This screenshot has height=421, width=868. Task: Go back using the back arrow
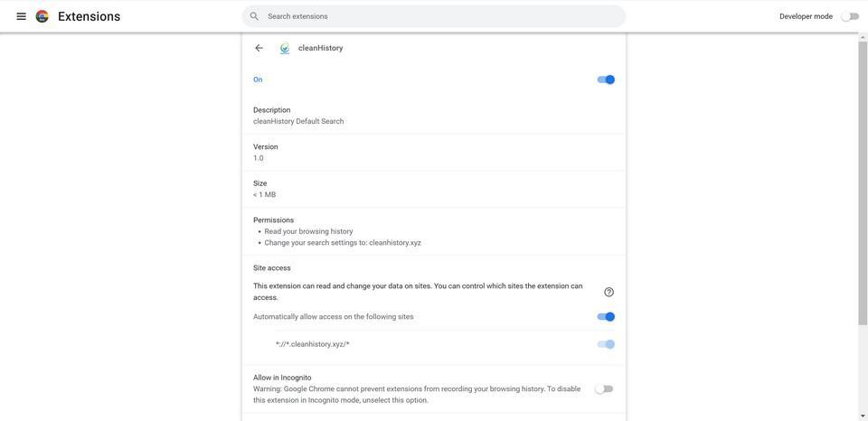click(259, 48)
